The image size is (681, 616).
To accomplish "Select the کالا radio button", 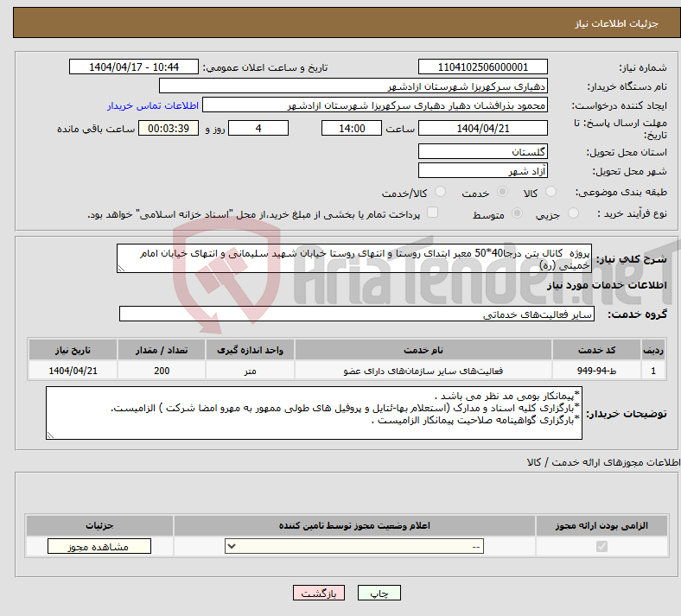I will 551,192.
